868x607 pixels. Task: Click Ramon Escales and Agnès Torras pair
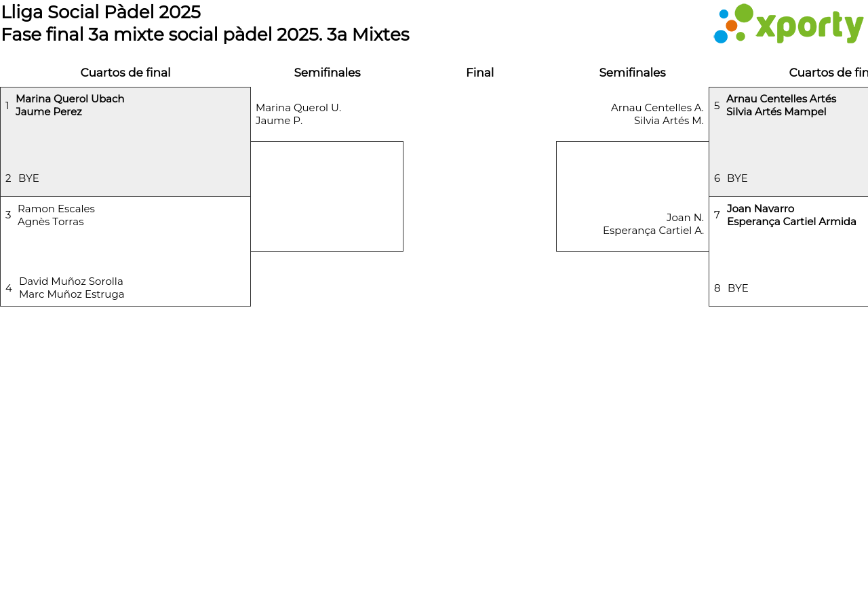[x=56, y=215]
